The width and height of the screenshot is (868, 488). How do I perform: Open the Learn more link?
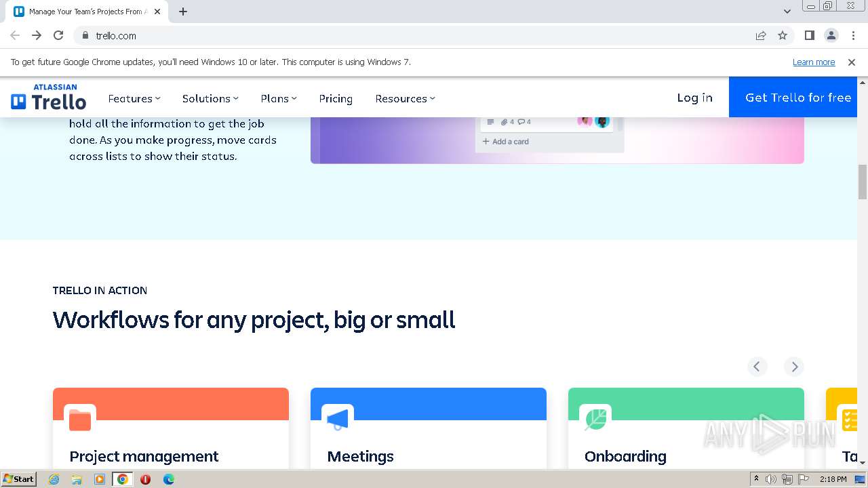pos(814,62)
